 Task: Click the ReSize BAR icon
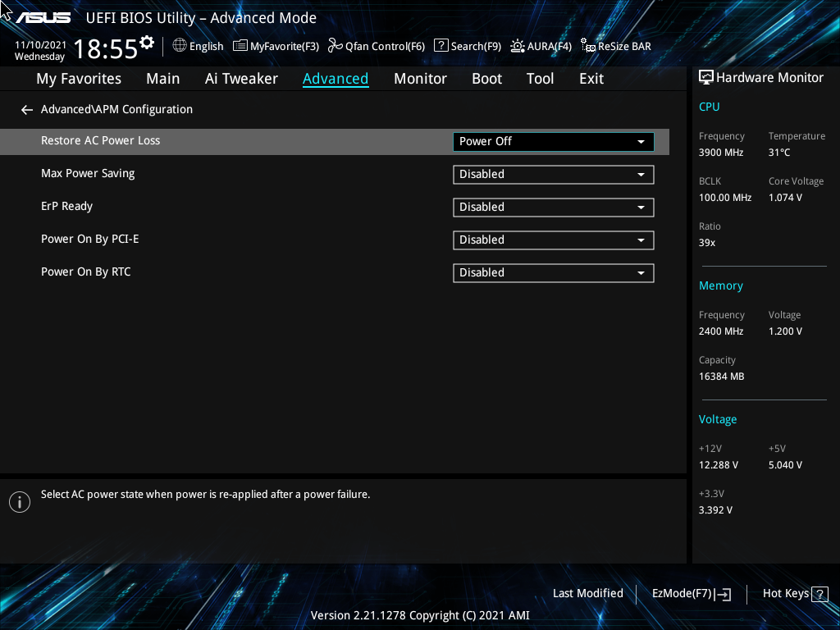[588, 46]
